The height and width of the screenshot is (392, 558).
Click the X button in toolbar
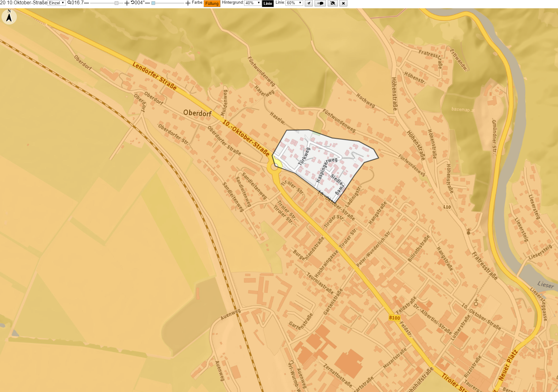pos(343,3)
